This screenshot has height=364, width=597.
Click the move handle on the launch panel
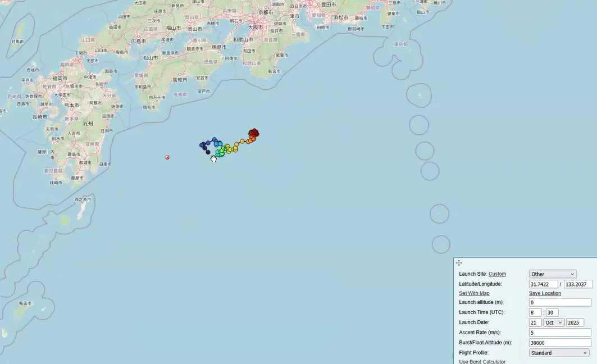459,263
